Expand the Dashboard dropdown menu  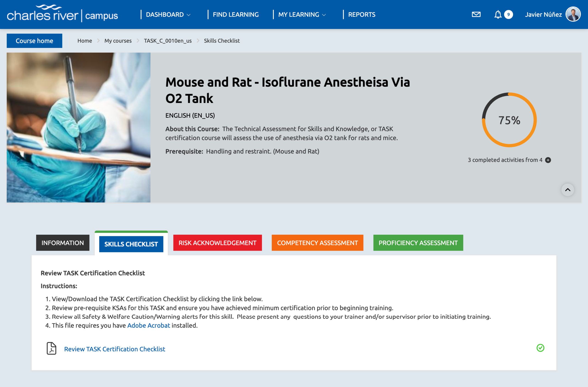[168, 14]
